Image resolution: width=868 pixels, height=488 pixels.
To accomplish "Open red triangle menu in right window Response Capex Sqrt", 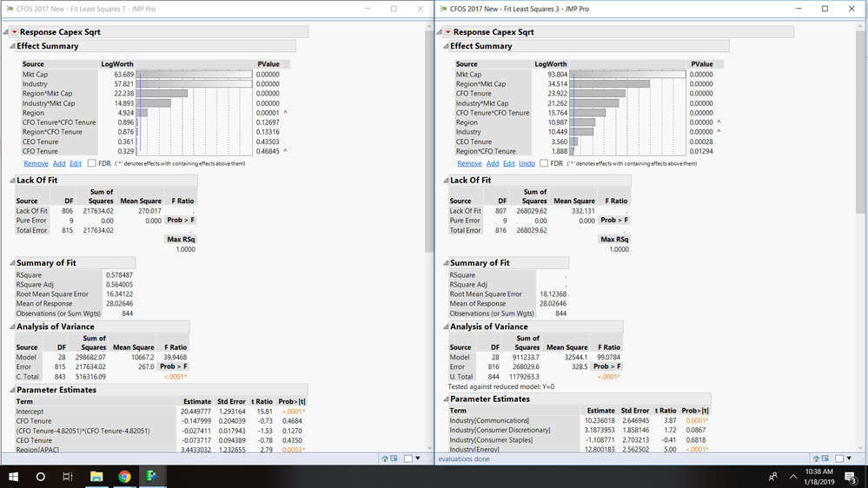I will coord(447,32).
